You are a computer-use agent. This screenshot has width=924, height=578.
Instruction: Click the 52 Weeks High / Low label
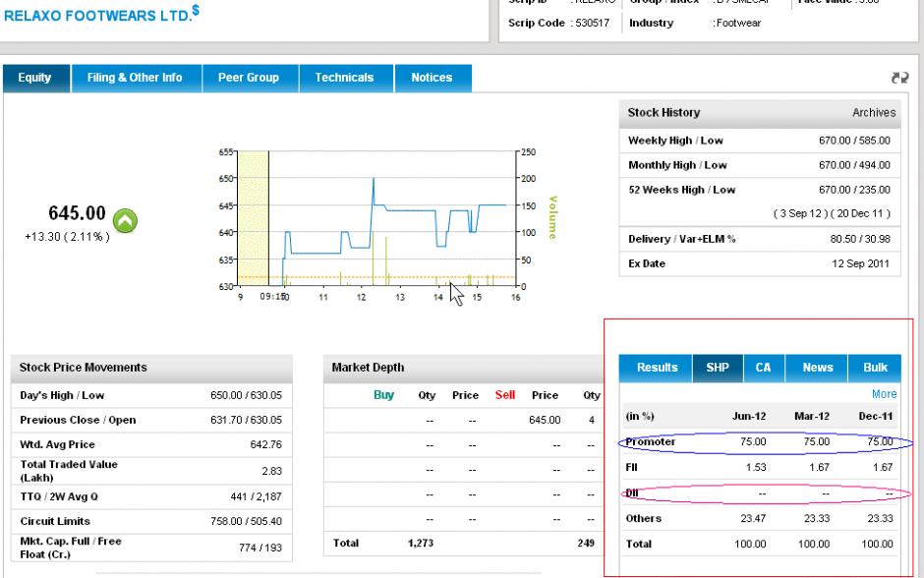(x=682, y=191)
